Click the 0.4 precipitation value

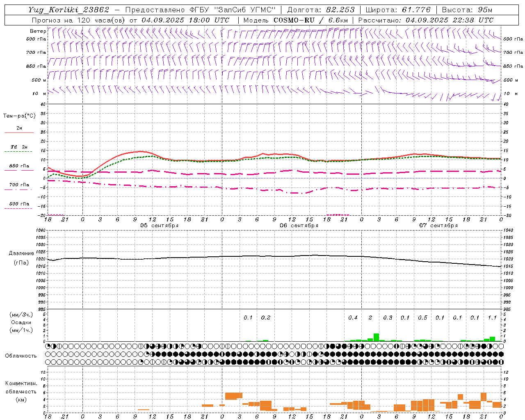(353, 317)
